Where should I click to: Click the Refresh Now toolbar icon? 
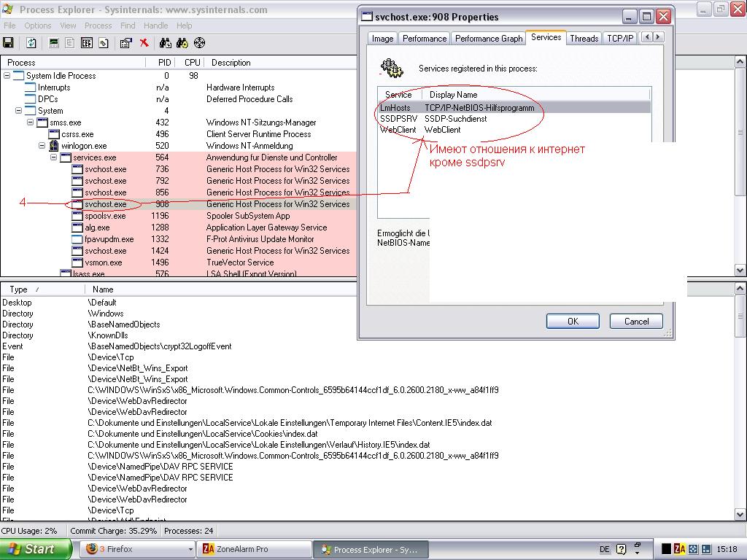click(31, 43)
